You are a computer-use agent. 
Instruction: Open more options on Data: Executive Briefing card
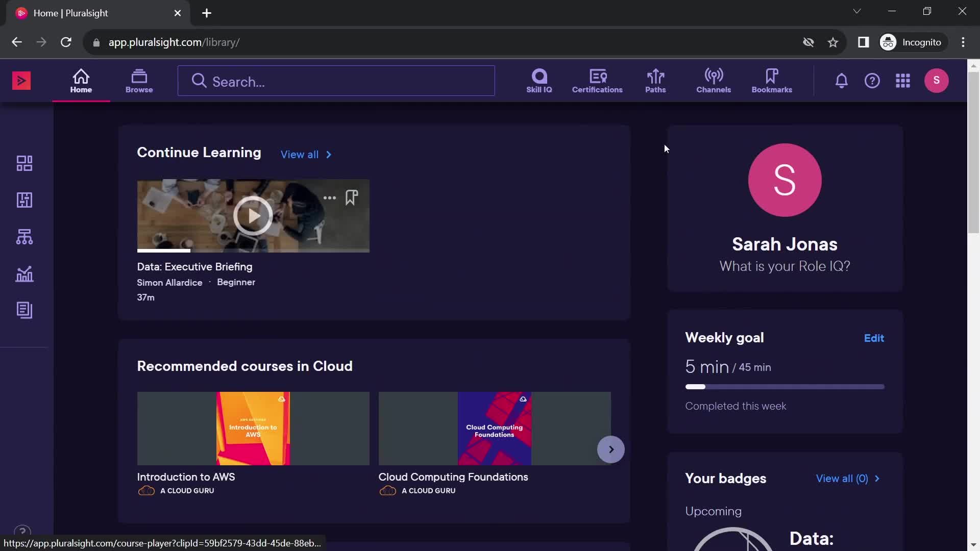click(330, 198)
